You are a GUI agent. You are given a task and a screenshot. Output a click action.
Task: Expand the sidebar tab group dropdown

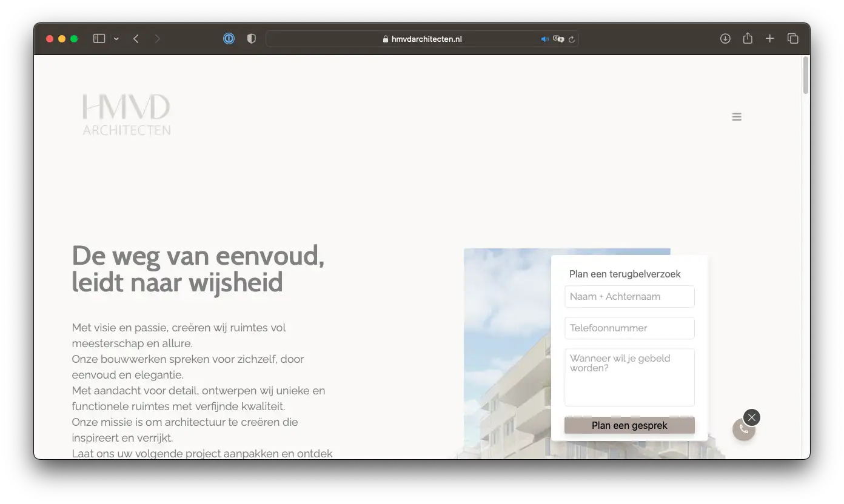pos(116,39)
